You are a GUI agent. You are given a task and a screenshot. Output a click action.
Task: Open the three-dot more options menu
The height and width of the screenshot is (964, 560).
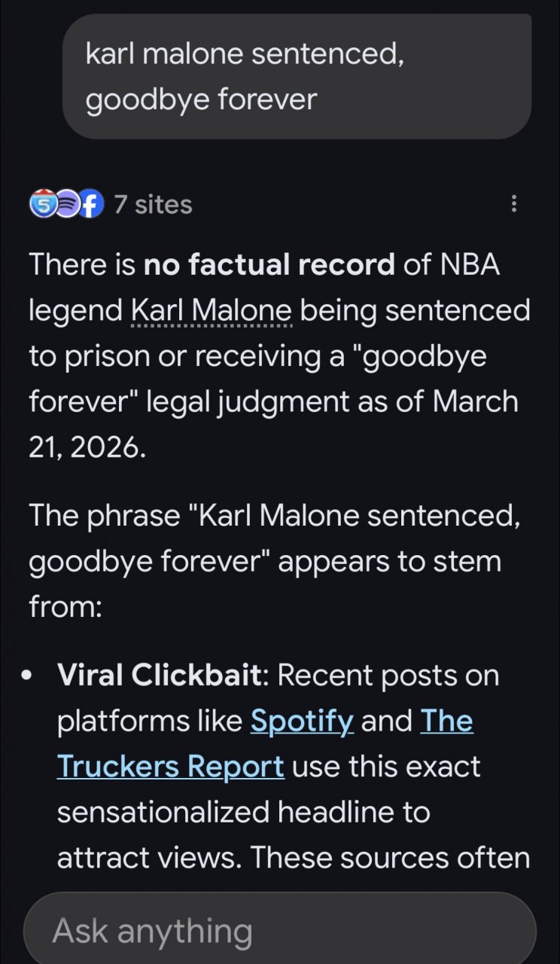pos(514,204)
